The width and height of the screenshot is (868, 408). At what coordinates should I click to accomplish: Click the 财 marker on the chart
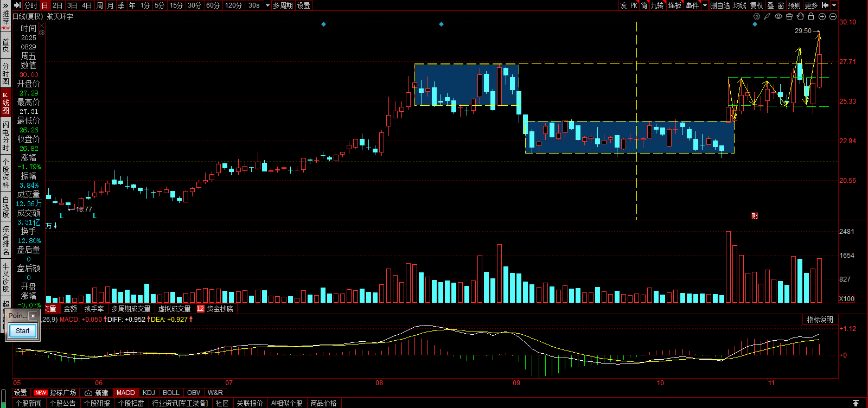tap(755, 215)
